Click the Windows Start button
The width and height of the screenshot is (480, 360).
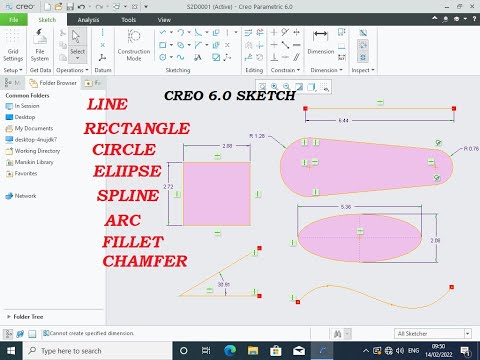[11, 351]
